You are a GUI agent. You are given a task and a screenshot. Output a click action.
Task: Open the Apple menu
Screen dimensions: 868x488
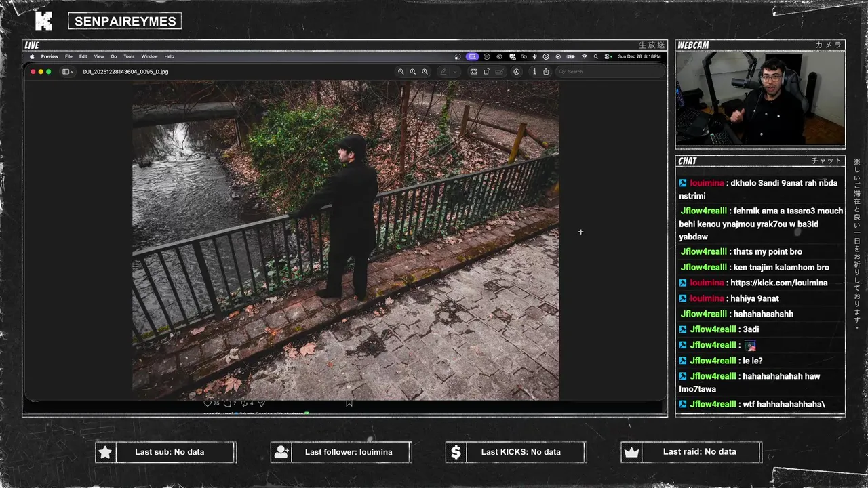point(32,56)
